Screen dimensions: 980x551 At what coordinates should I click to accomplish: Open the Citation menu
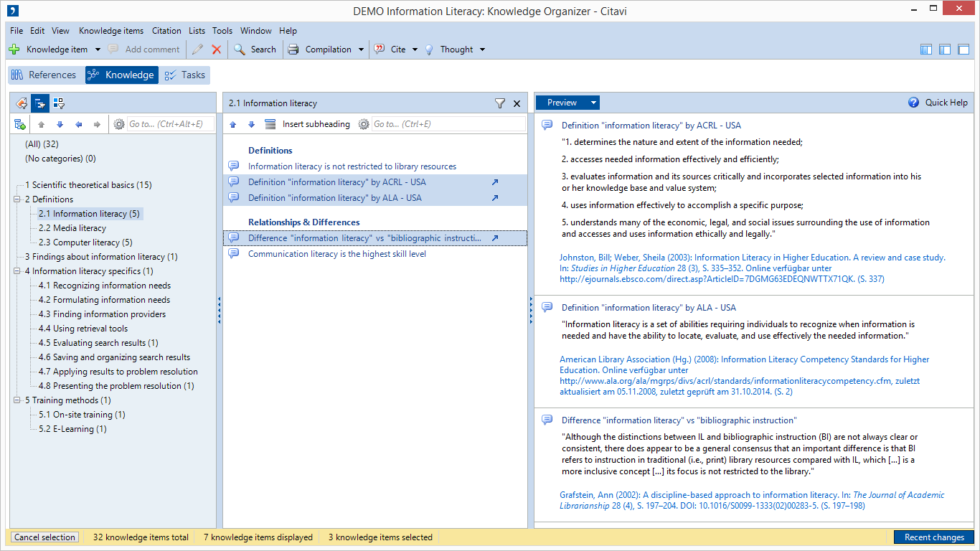(166, 31)
